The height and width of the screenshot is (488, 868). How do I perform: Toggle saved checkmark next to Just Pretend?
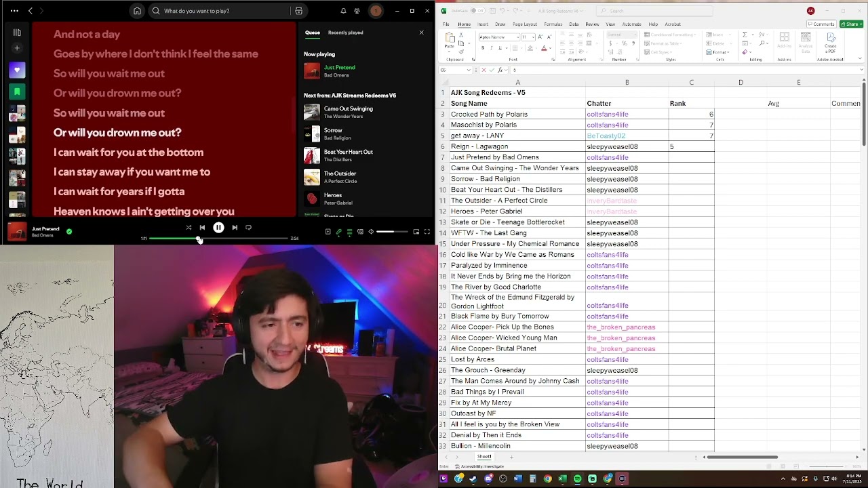tap(69, 231)
